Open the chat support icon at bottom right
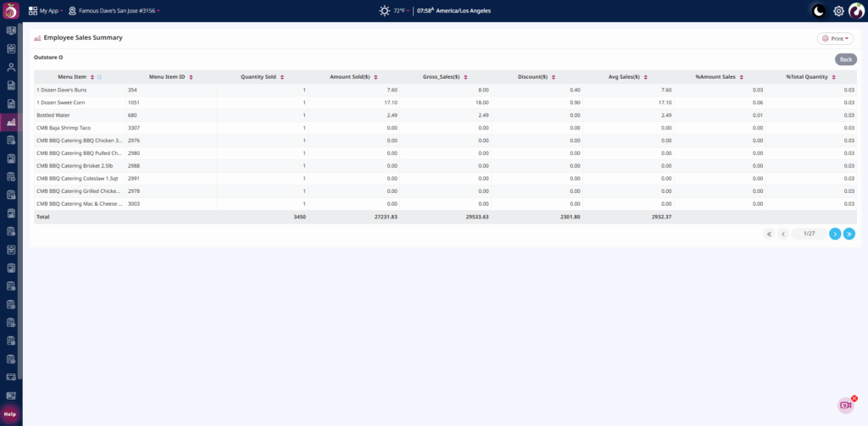Viewport: 868px width, 426px height. pyautogui.click(x=845, y=406)
